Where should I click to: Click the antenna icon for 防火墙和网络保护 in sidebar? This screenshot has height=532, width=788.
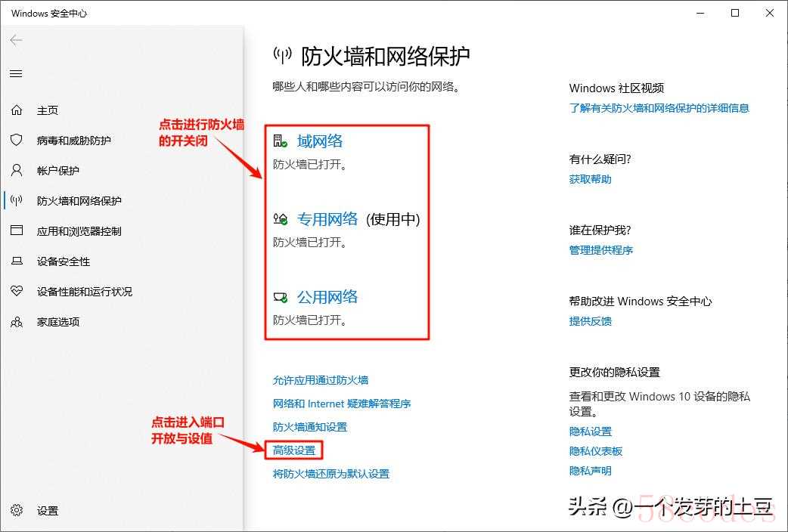[17, 201]
